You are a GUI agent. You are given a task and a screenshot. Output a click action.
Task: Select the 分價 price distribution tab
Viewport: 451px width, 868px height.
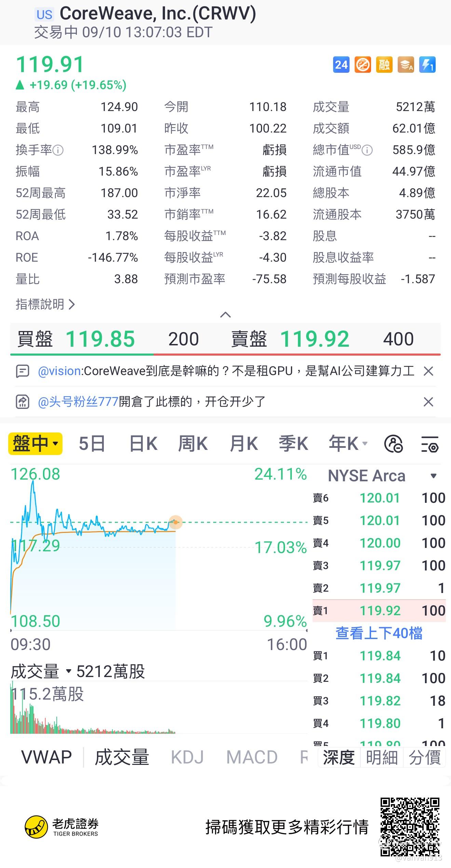coord(425,757)
